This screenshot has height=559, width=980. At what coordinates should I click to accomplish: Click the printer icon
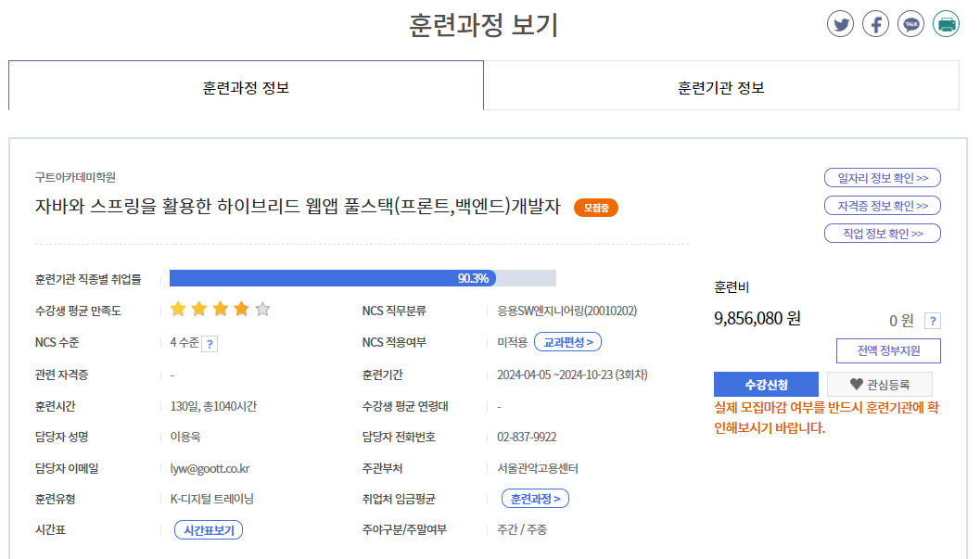pos(946,24)
